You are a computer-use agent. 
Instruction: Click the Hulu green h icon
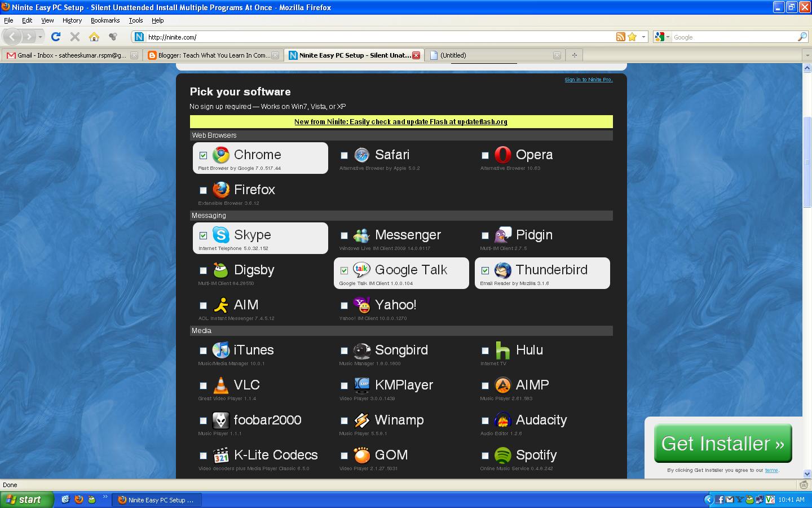point(502,350)
